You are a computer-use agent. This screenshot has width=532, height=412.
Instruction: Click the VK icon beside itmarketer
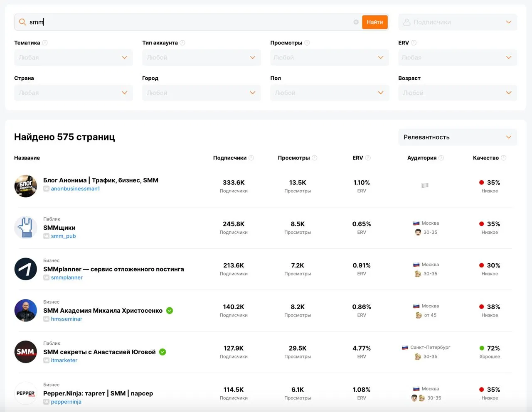pyautogui.click(x=47, y=360)
